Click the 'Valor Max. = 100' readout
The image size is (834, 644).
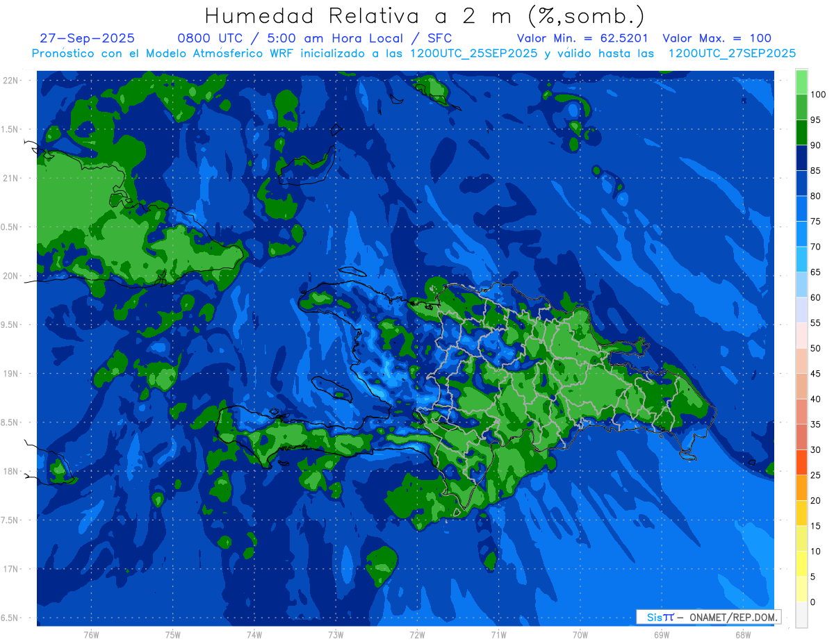(717, 38)
